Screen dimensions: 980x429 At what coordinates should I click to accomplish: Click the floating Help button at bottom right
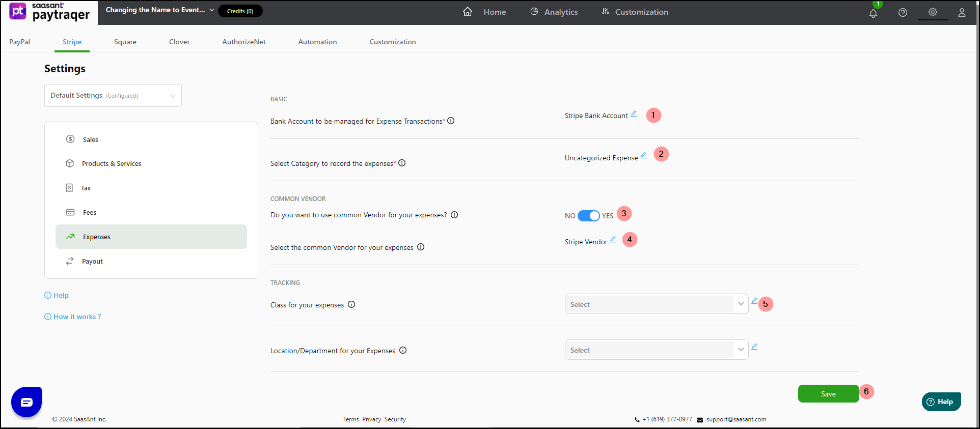coord(941,402)
